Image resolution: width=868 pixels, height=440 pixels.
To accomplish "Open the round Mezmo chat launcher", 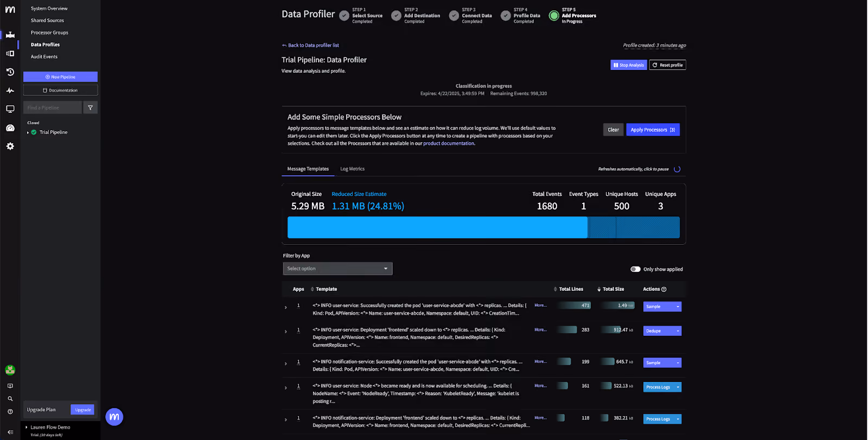I will click(114, 417).
